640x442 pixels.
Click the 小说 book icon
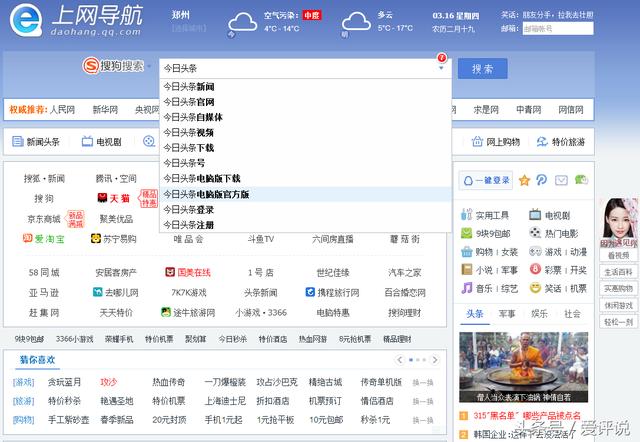467,269
